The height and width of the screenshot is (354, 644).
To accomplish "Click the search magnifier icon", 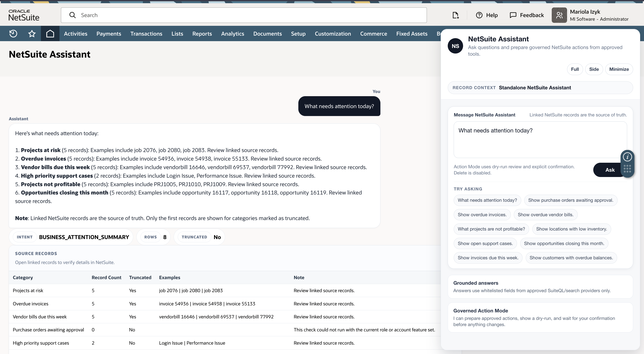I will tap(72, 15).
